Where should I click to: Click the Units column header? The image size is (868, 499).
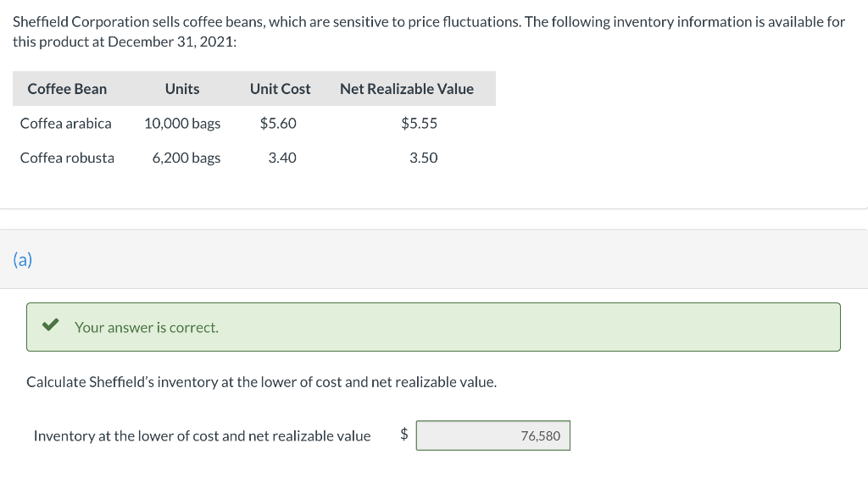182,89
